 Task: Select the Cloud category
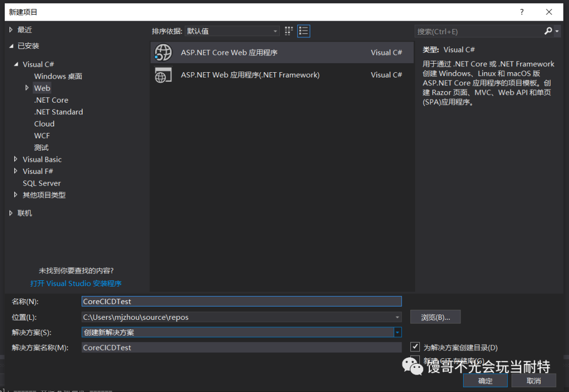(44, 124)
